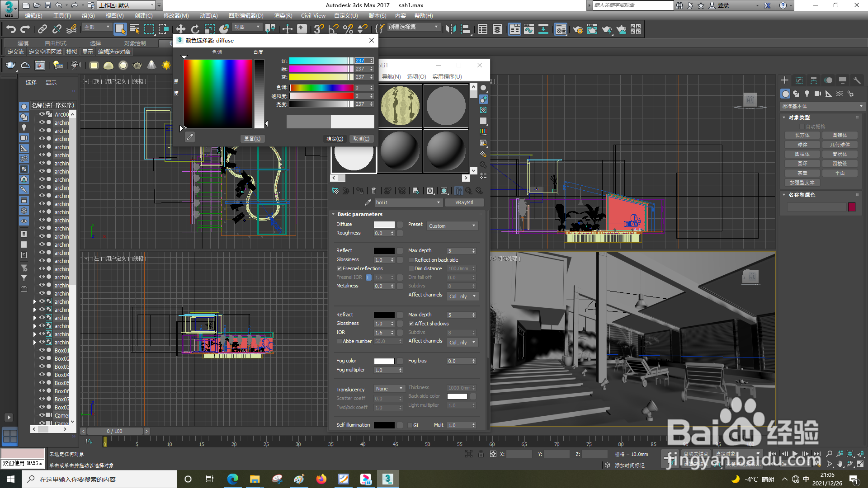Uncheck Affect shadows option
868x489 pixels.
click(411, 324)
